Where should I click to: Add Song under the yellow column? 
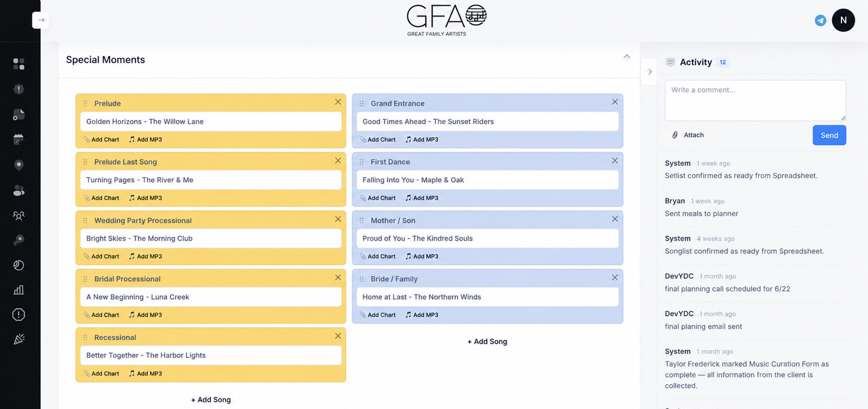pos(211,400)
